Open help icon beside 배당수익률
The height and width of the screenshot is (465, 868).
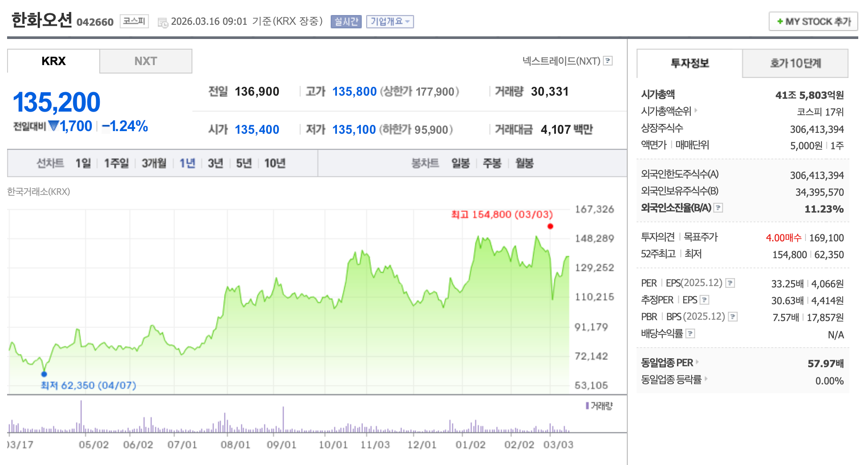[x=690, y=333]
